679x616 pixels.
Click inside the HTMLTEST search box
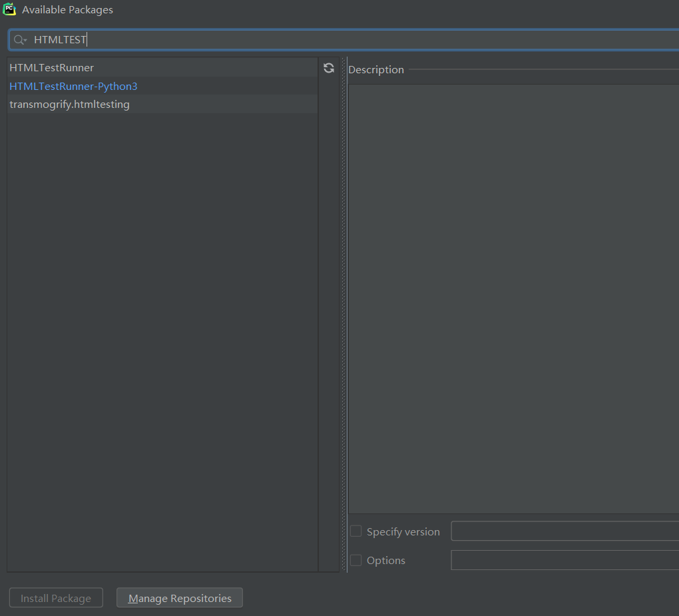point(133,39)
